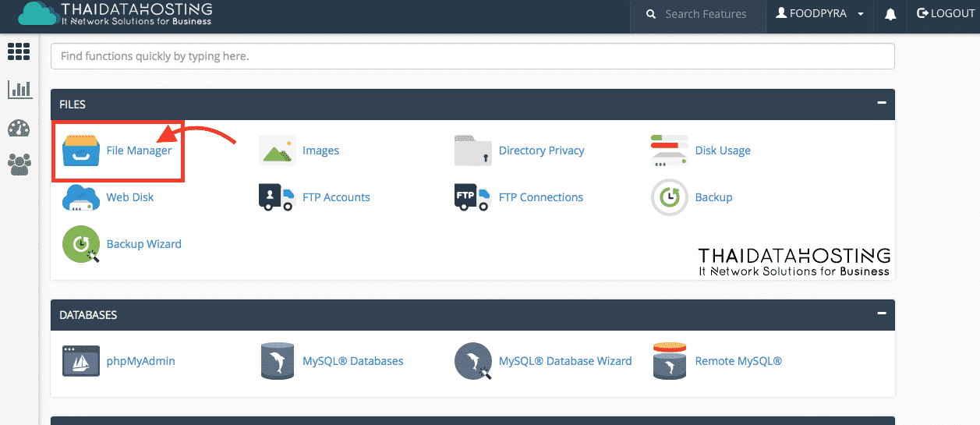Open the Backup Wizard link text

[144, 244]
